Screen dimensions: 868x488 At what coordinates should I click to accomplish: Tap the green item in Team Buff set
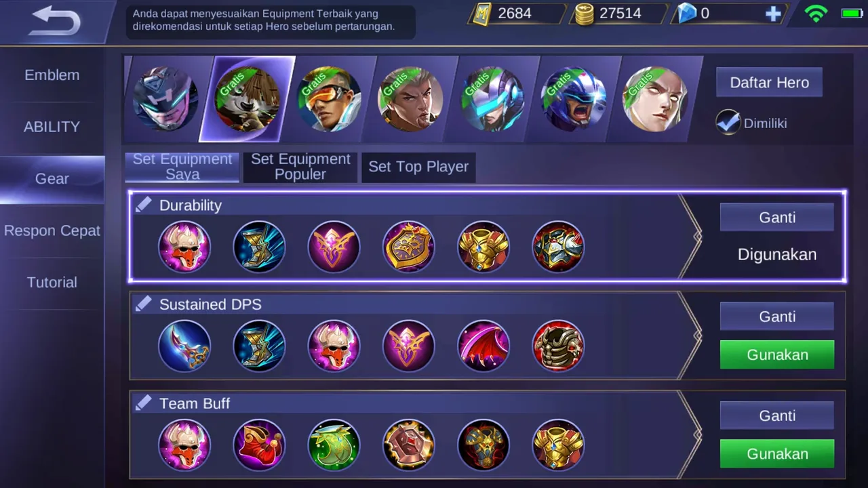[334, 445]
